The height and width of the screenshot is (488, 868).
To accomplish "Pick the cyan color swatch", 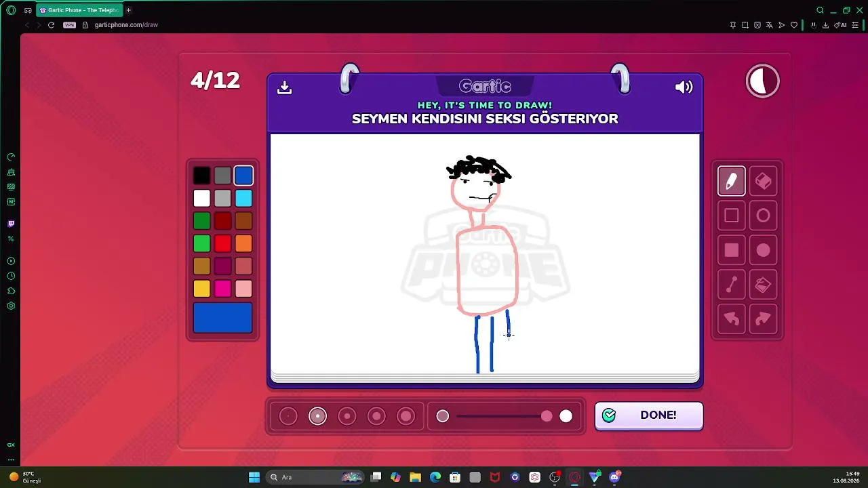I will coord(243,198).
